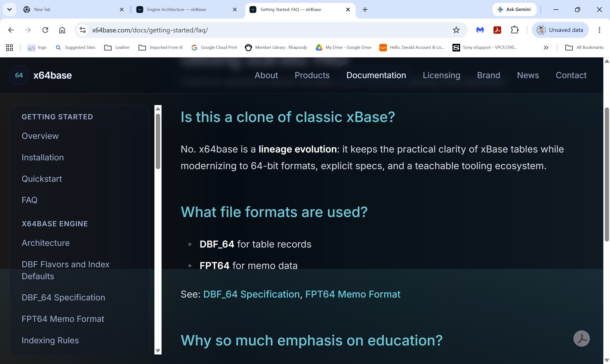The width and height of the screenshot is (610, 364).
Task: Open the Unsaved data profile button
Action: [x=560, y=30]
